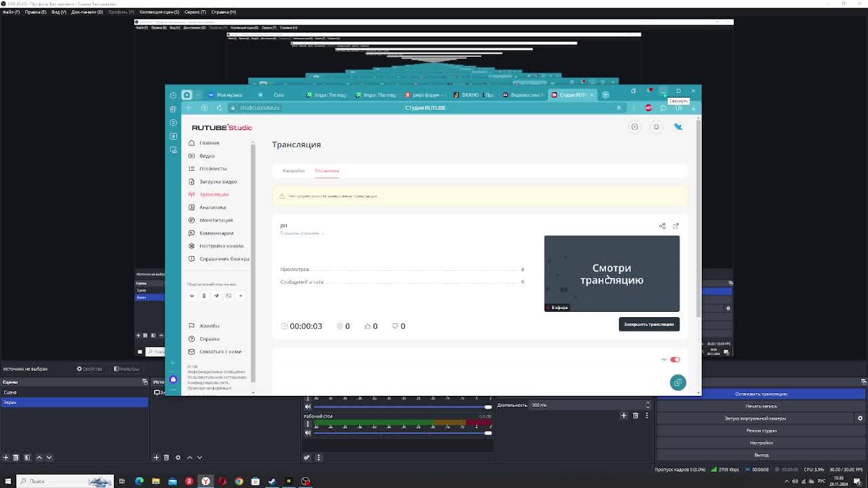The image size is (868, 488).
Task: Toggle the Чат switch in RUTUBE Studio
Action: pyautogui.click(x=675, y=359)
